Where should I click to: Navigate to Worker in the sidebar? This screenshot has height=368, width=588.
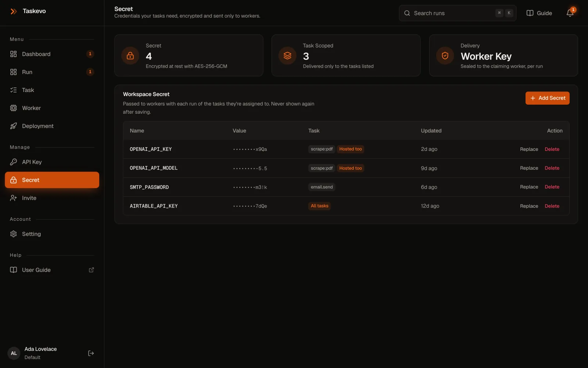(52, 108)
